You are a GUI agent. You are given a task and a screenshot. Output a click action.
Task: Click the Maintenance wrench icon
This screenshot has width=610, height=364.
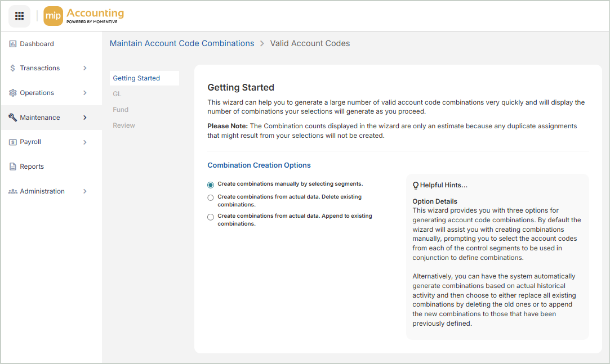pos(12,118)
